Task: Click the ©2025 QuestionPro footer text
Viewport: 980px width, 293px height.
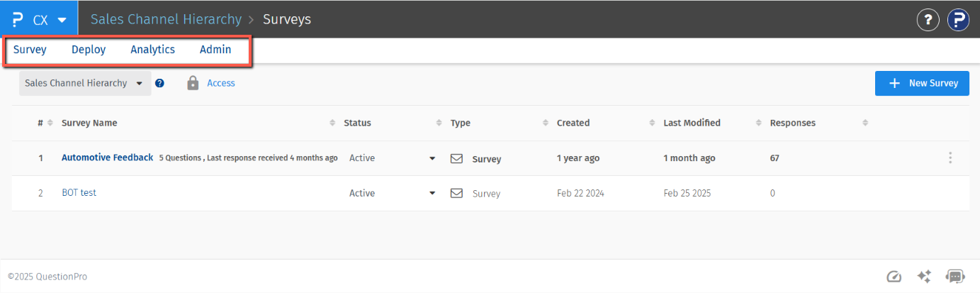Action: [x=47, y=277]
